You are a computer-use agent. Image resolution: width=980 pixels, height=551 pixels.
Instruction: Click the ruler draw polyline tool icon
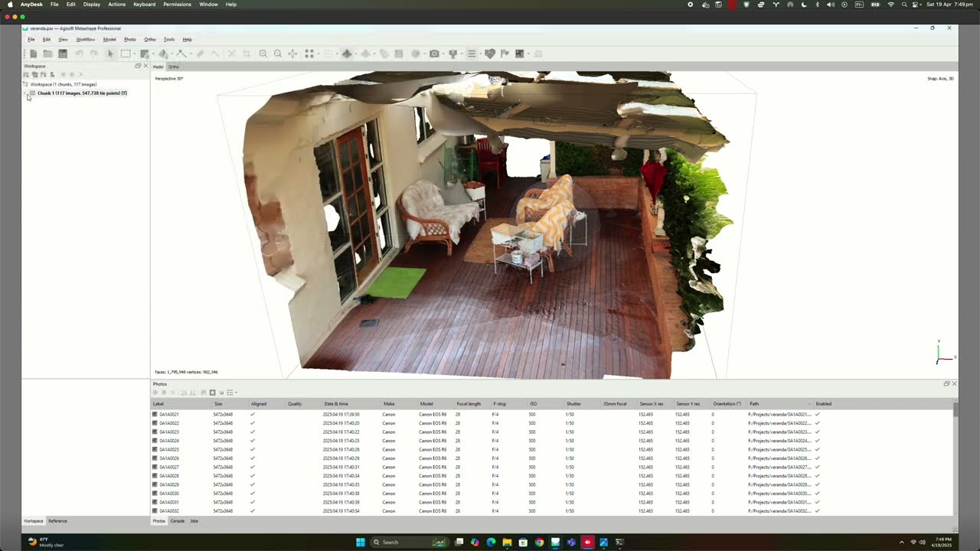181,54
